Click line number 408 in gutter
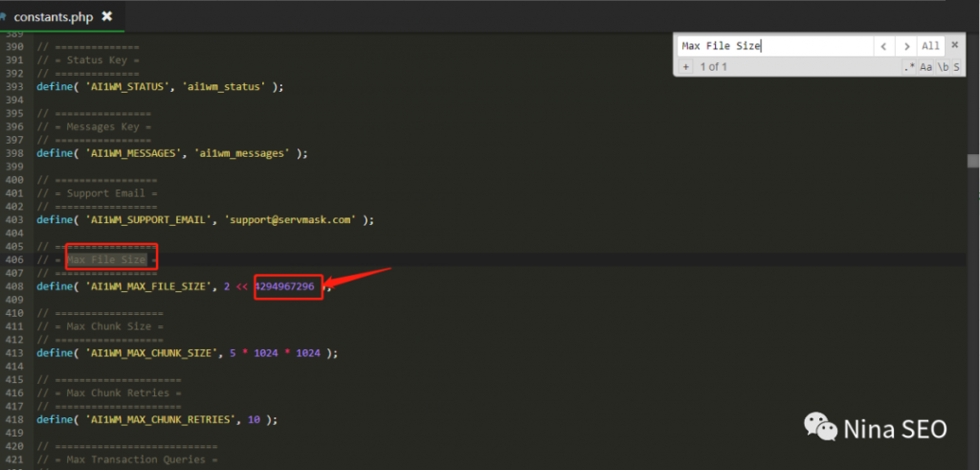The width and height of the screenshot is (980, 470). point(14,287)
